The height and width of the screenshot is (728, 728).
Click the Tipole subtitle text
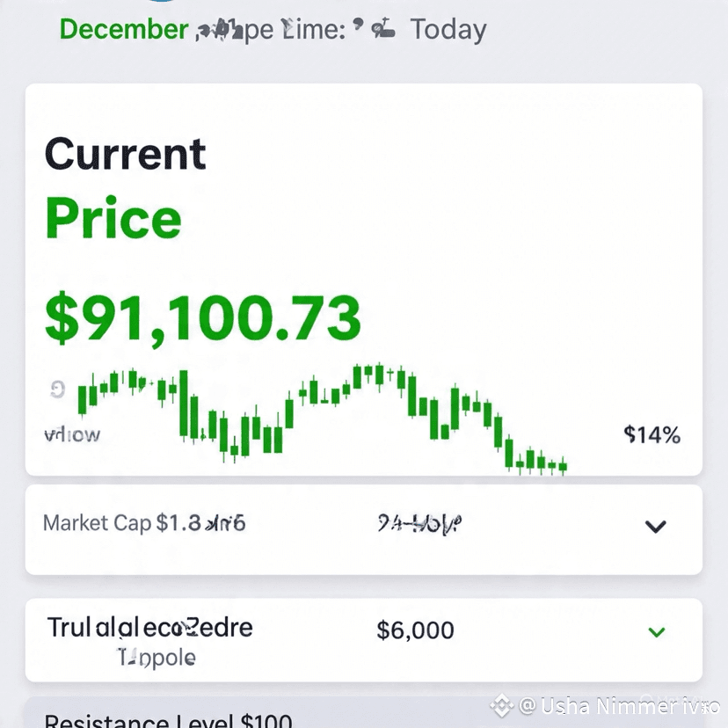point(157,657)
